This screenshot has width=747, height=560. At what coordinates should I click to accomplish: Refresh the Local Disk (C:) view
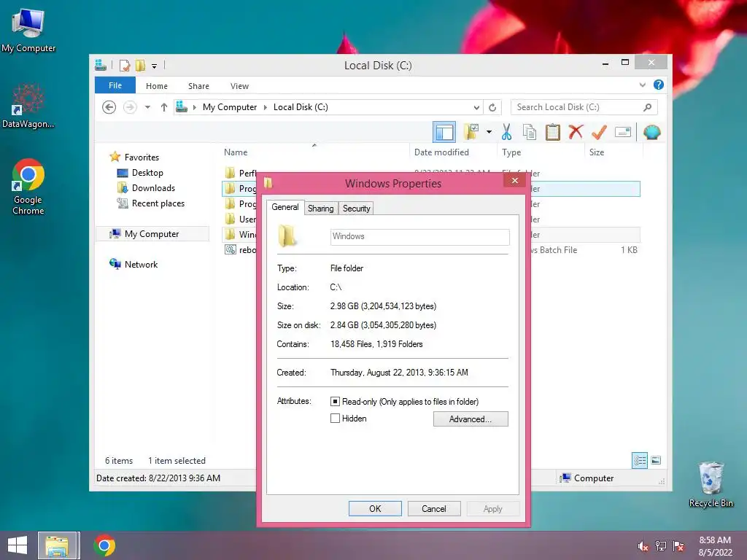(x=492, y=107)
